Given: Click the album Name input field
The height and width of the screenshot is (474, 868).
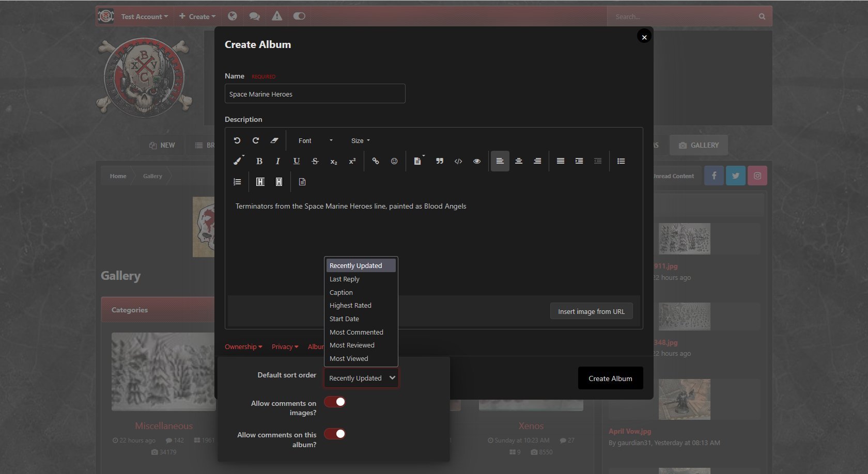Looking at the screenshot, I should [315, 94].
